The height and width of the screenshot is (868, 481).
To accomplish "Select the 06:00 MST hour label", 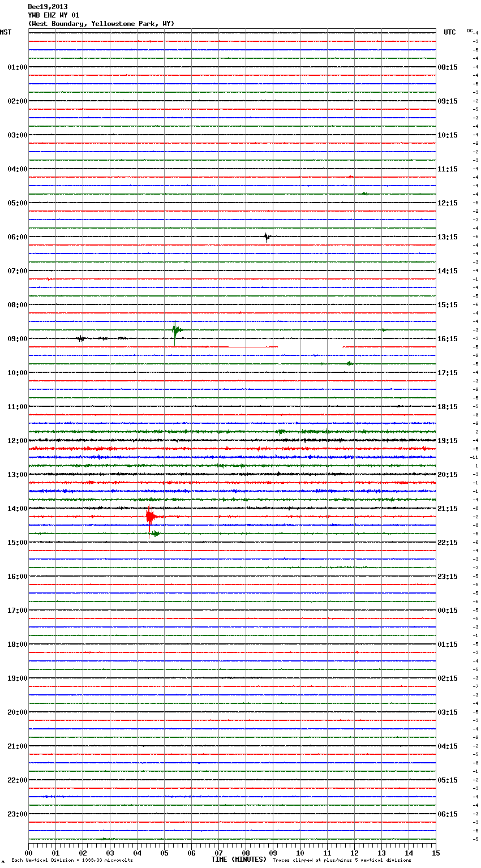I will coord(18,237).
